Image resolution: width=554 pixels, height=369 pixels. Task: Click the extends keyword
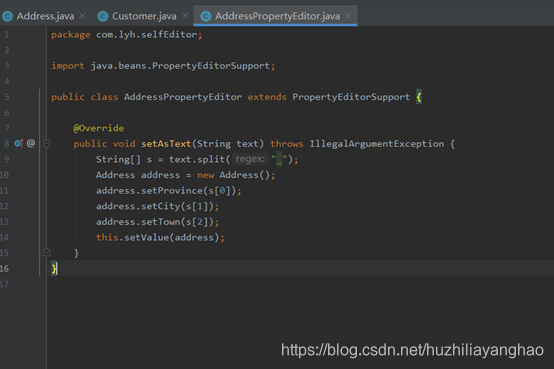[267, 97]
